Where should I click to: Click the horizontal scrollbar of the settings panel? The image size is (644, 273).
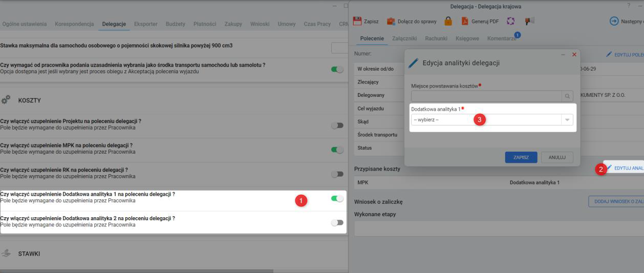coord(137,271)
